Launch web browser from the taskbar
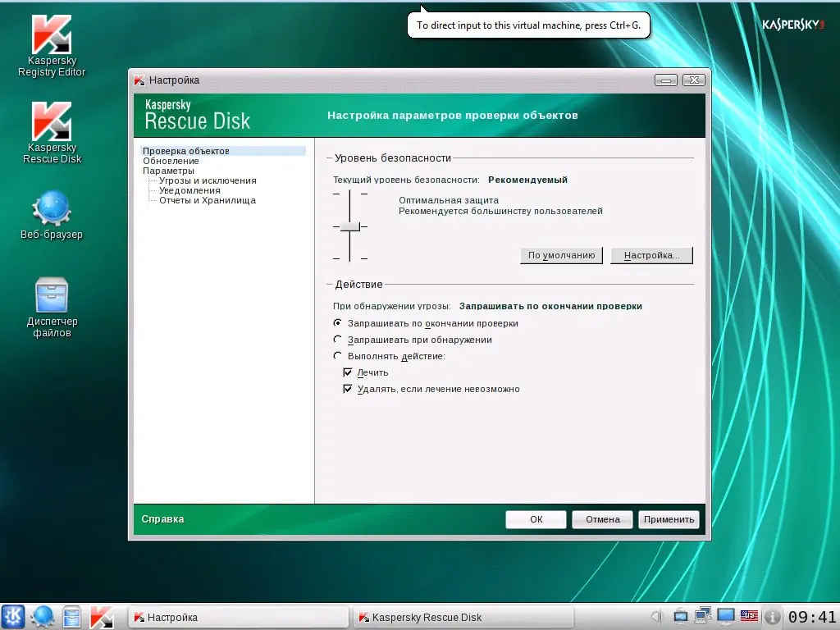This screenshot has width=840, height=630. 43,617
